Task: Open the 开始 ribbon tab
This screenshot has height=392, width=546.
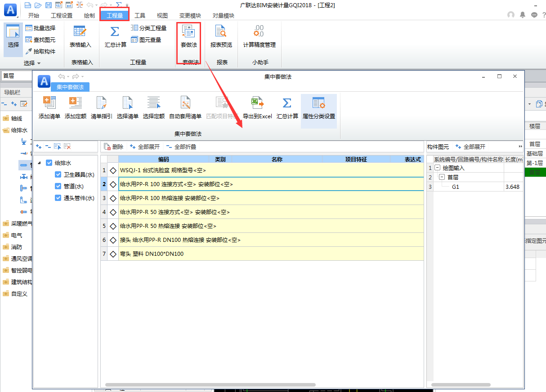Action: (34, 16)
